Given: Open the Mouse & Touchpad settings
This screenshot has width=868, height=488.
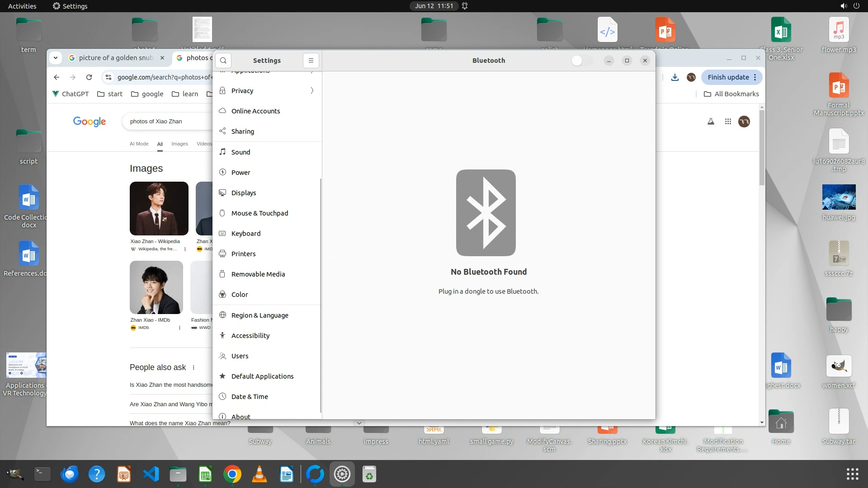Looking at the screenshot, I should click(x=259, y=213).
